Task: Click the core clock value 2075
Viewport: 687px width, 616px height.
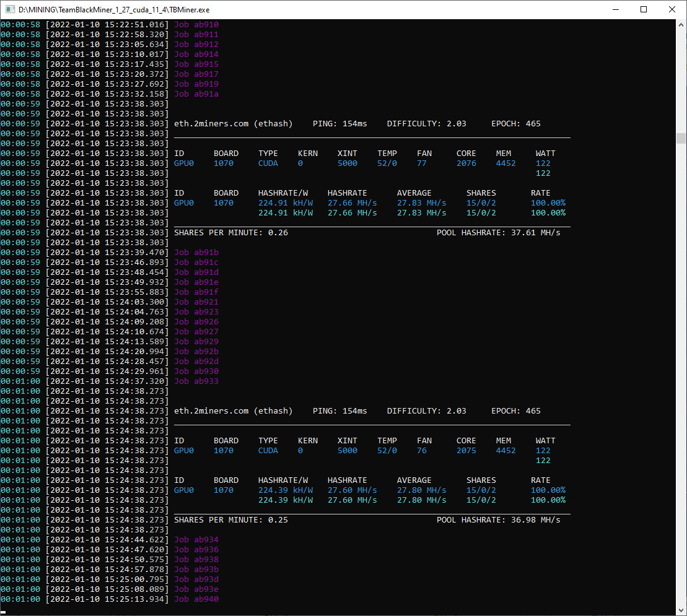Action: 466,451
